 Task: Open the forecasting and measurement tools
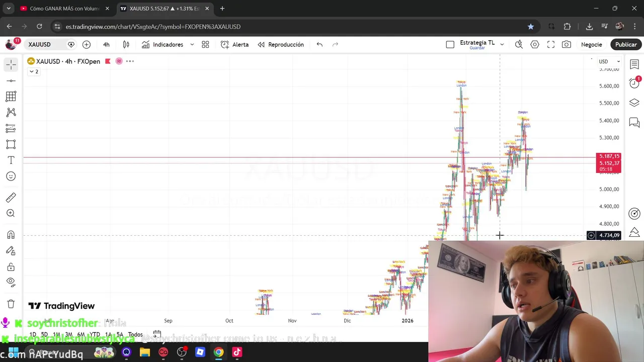(x=11, y=128)
